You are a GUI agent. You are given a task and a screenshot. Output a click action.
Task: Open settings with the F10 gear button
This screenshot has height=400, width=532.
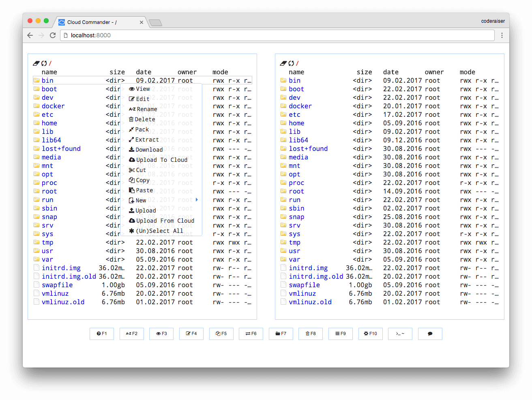(x=370, y=333)
